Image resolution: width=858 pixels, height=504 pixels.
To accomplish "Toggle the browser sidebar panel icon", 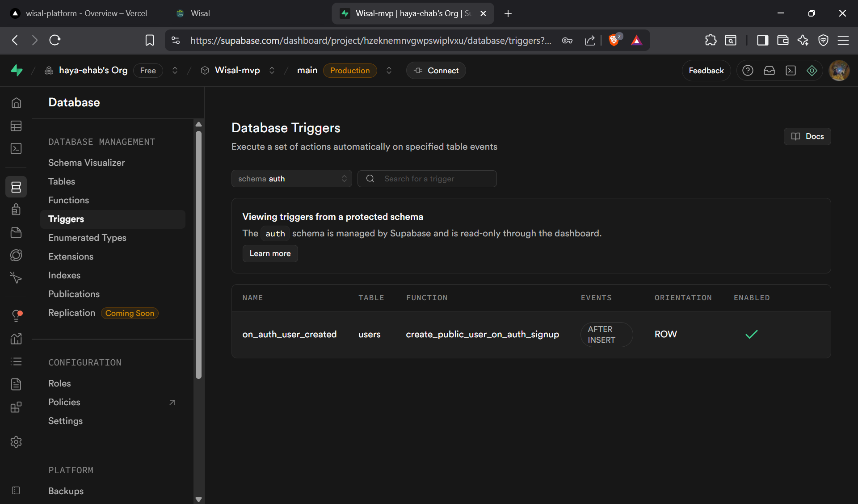I will [762, 40].
